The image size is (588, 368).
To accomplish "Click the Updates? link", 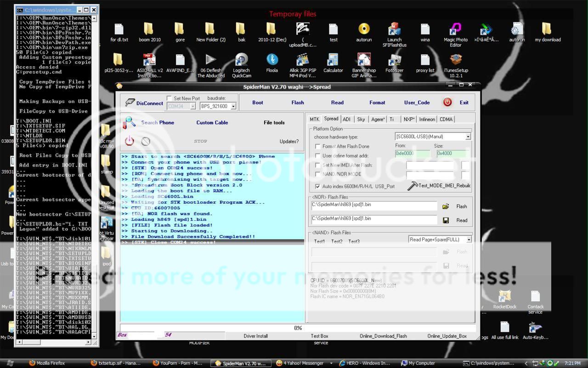I will 289,141.
